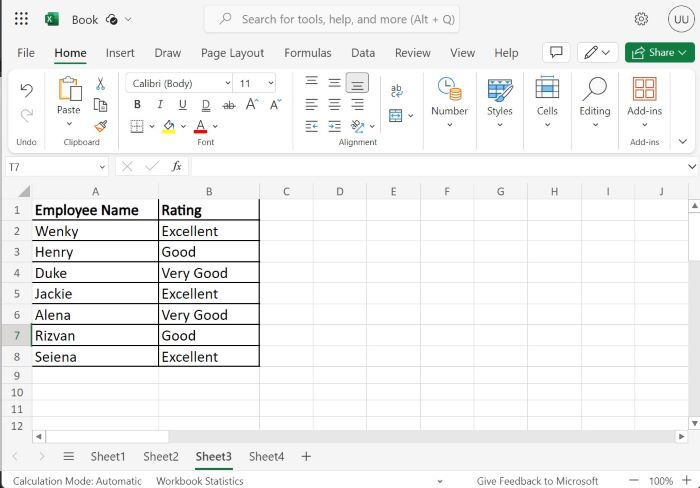Open Styles group
Viewport: 700px width, 488px height.
pos(500,102)
